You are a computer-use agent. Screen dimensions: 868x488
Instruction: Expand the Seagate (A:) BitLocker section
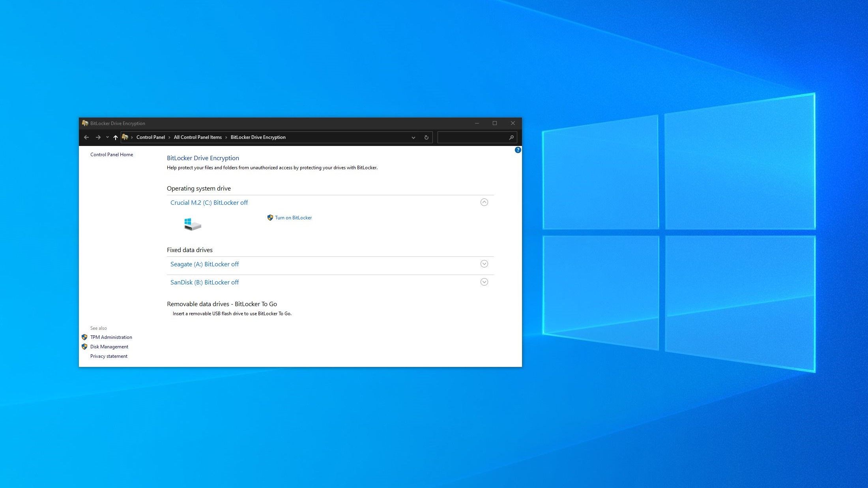point(484,264)
